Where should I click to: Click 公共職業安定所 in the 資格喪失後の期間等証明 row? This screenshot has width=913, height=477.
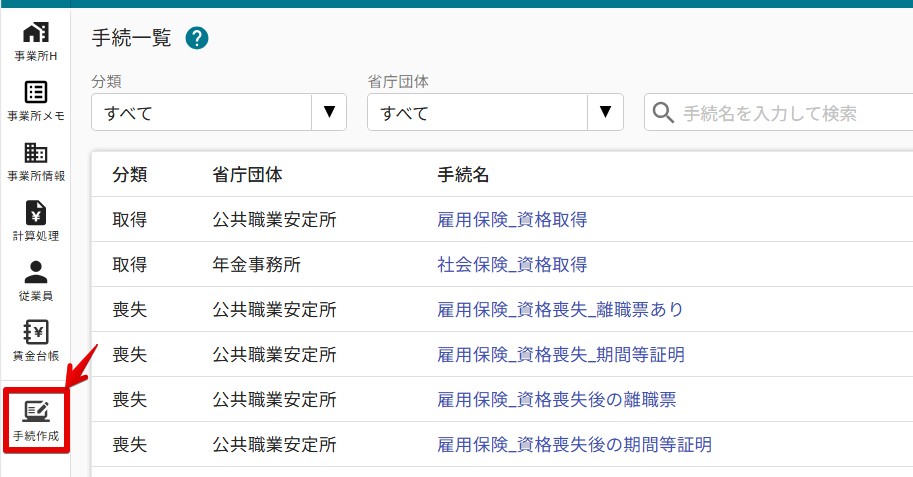click(x=274, y=445)
